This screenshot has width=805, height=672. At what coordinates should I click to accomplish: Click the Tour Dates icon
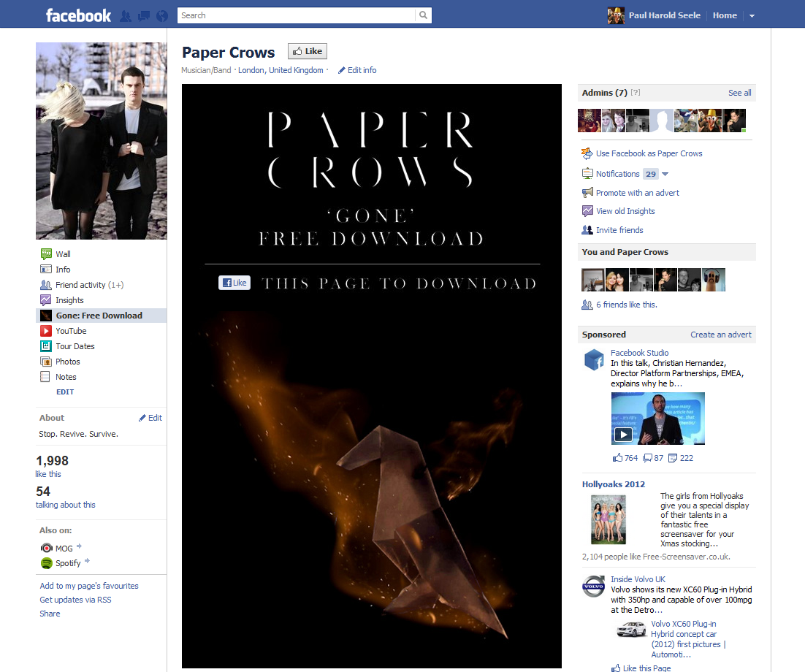coord(46,346)
